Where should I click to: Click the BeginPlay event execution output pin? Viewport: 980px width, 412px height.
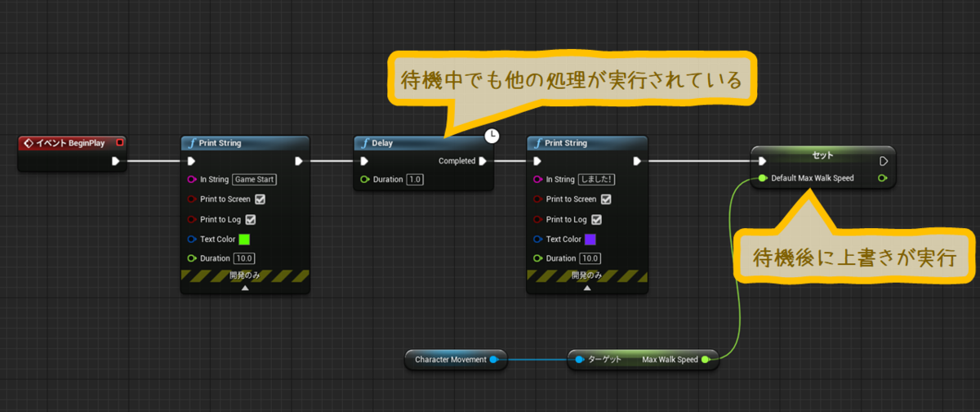point(115,161)
